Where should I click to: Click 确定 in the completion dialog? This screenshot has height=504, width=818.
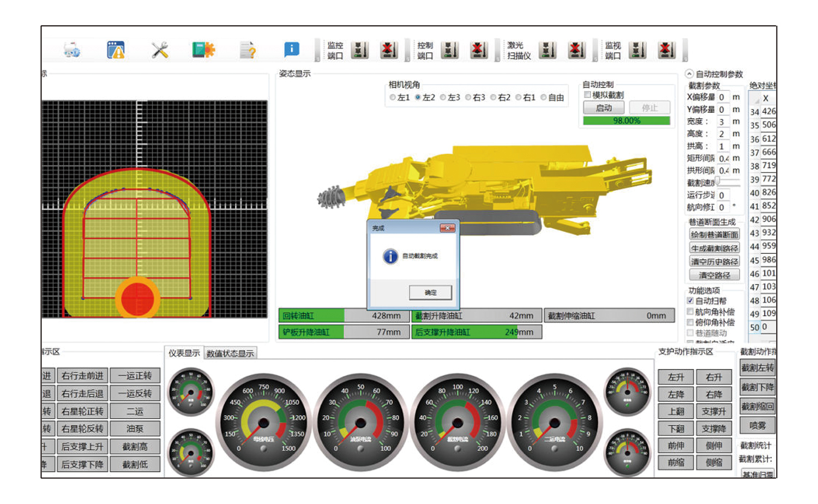[x=430, y=293]
